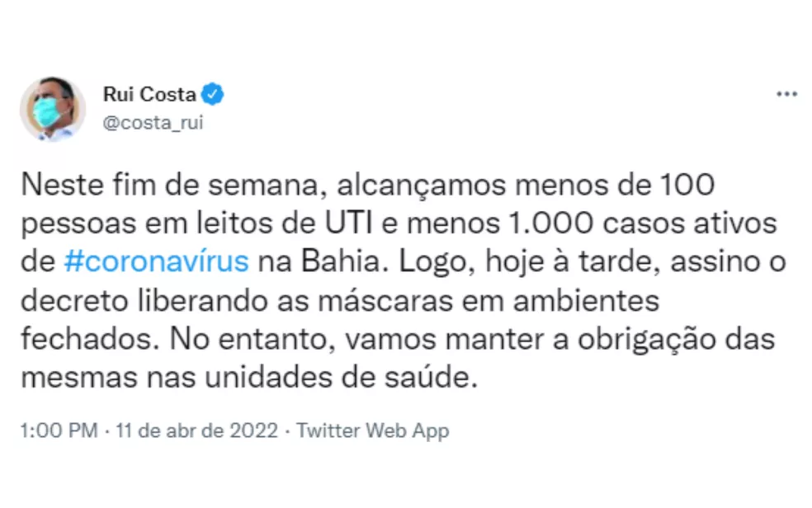Open the @costa_rui handle link
This screenshot has height=508, width=812.
pyautogui.click(x=153, y=123)
